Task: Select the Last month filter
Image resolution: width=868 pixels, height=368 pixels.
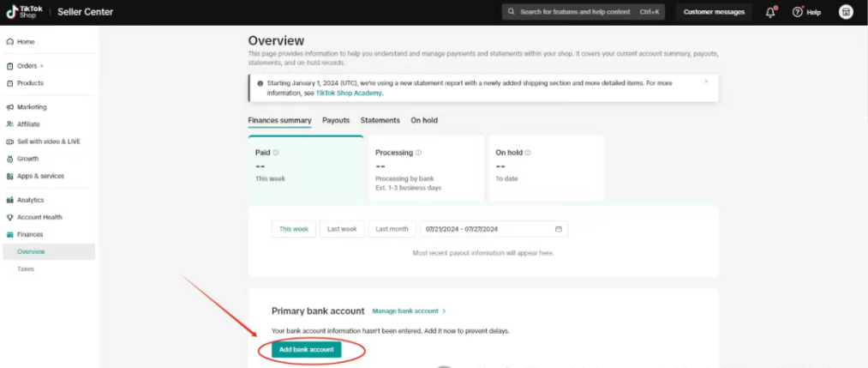Action: point(392,229)
